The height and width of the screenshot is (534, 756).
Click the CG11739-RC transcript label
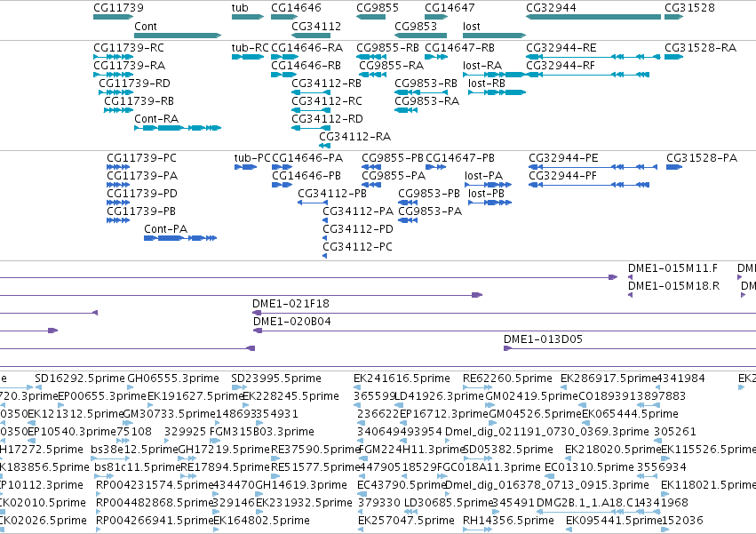pyautogui.click(x=129, y=48)
